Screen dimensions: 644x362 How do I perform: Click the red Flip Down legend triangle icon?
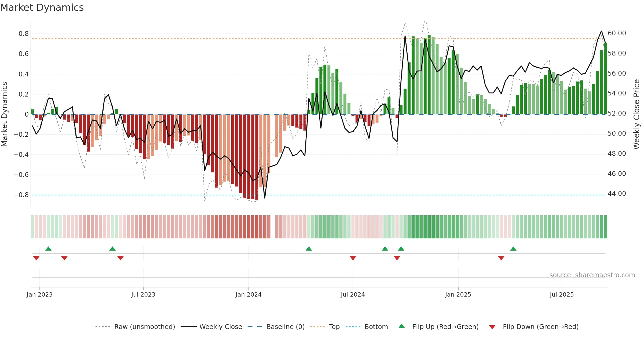click(492, 327)
